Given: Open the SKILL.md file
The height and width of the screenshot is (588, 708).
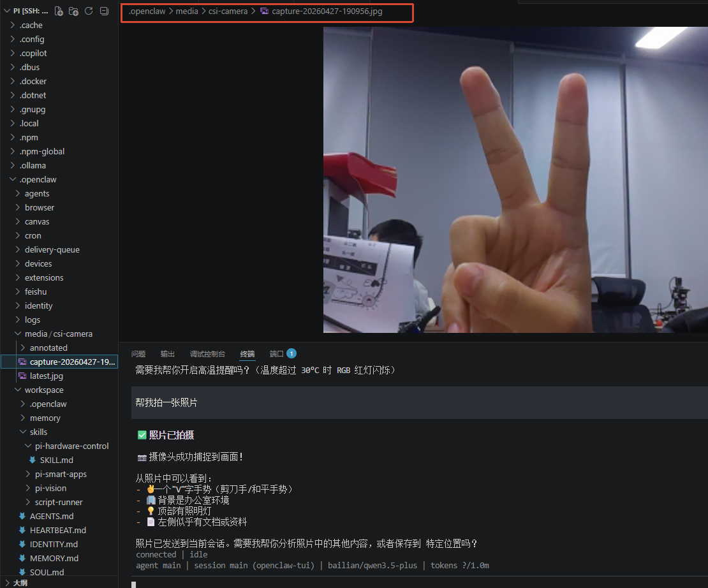Looking at the screenshot, I should tap(56, 460).
